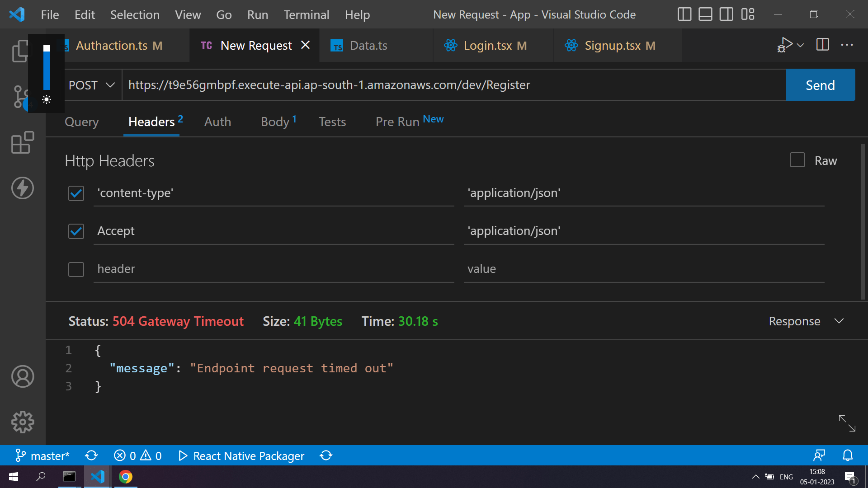Click the customize layout icon
The image size is (868, 488).
(x=748, y=14)
